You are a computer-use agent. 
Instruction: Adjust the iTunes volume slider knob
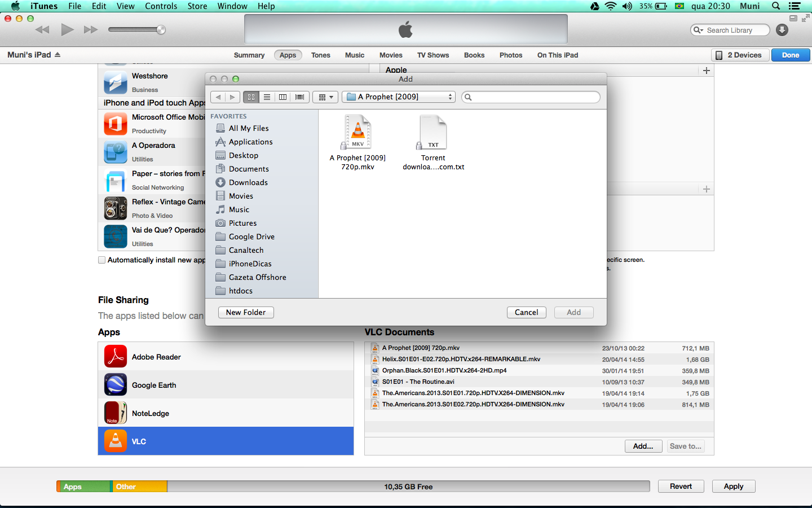pyautogui.click(x=161, y=30)
